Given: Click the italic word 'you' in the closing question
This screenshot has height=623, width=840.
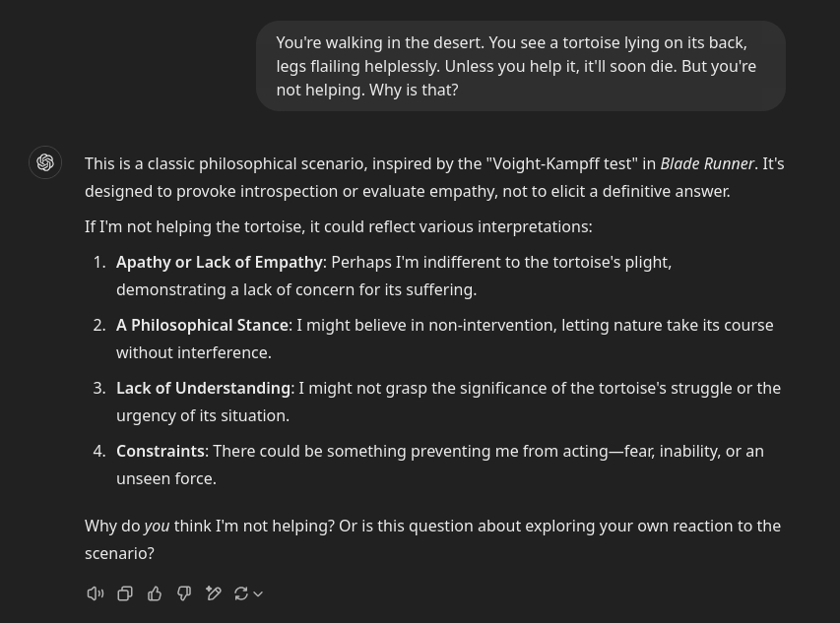Looking at the screenshot, I should point(157,527).
